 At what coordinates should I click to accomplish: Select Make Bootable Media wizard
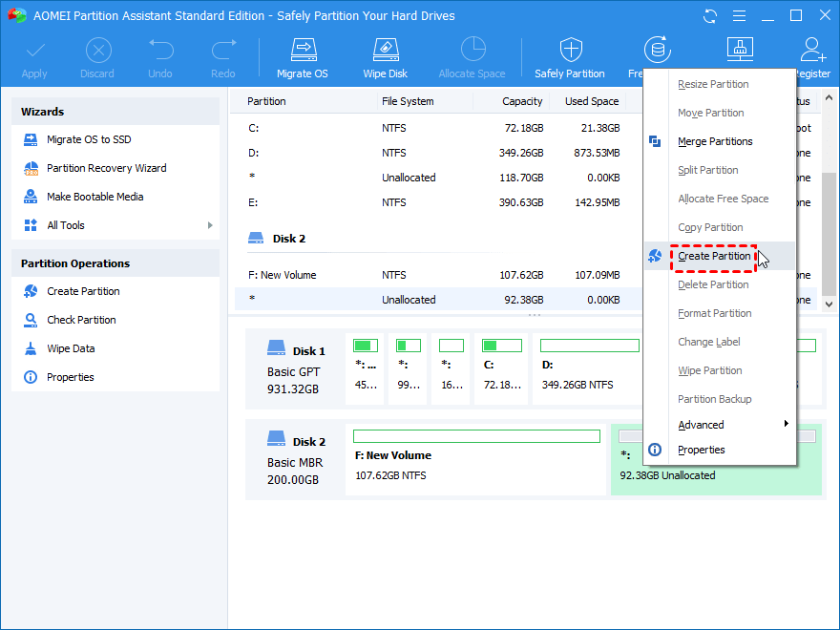pyautogui.click(x=94, y=197)
